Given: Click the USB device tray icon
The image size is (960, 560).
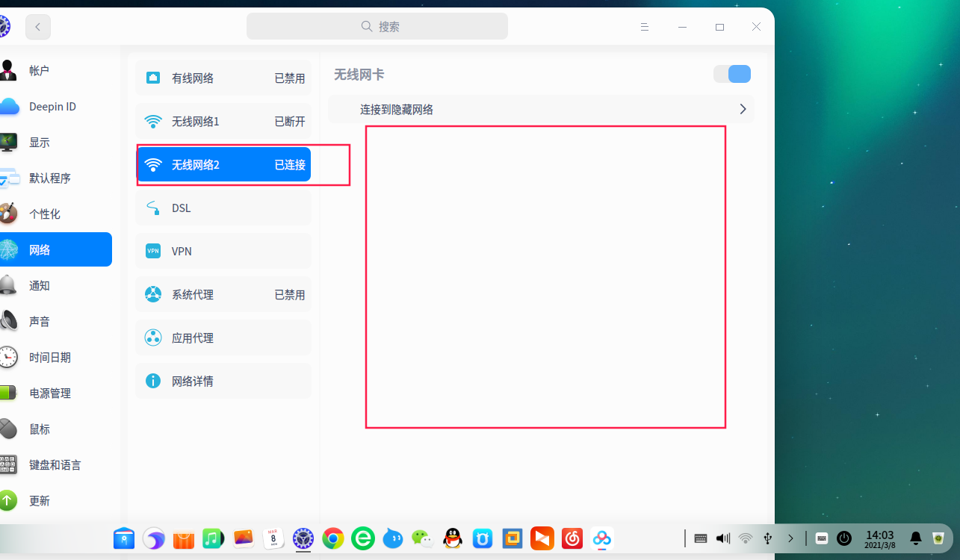Looking at the screenshot, I should (768, 538).
